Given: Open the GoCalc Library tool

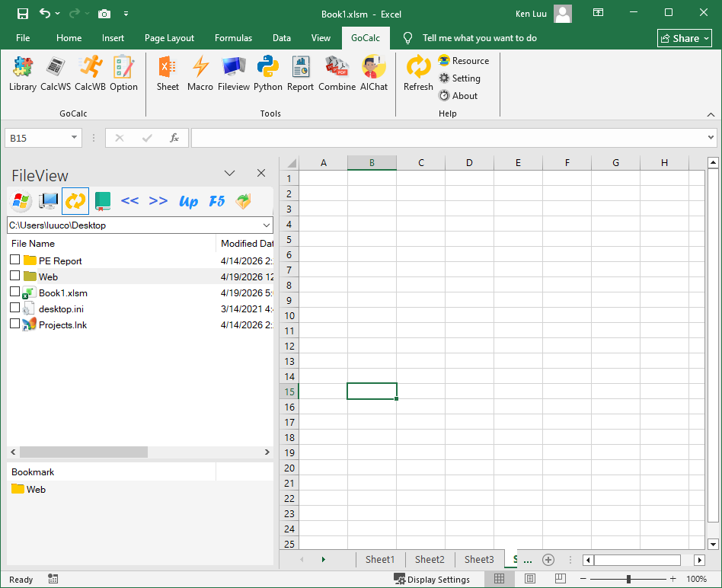Looking at the screenshot, I should (x=23, y=74).
